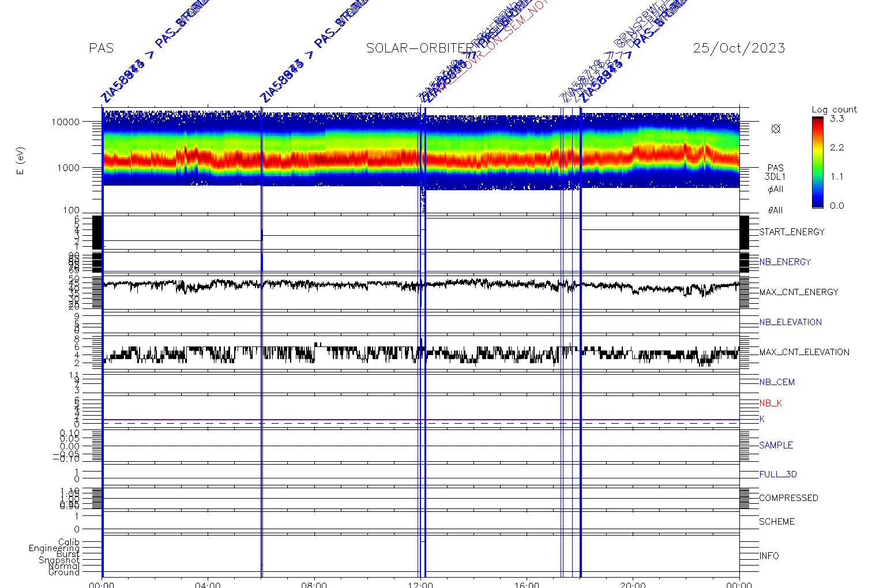Click the MAX_CNT_ELEVATION trace in its panel

(x=421, y=353)
